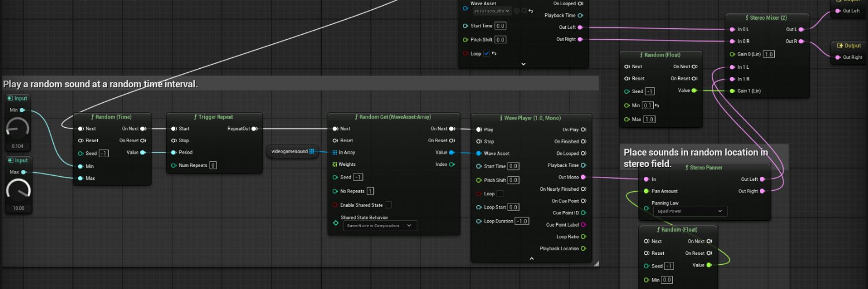The image size is (868, 289).
Task: Click the Out Left pin on the Output node
Action: coord(837,10)
